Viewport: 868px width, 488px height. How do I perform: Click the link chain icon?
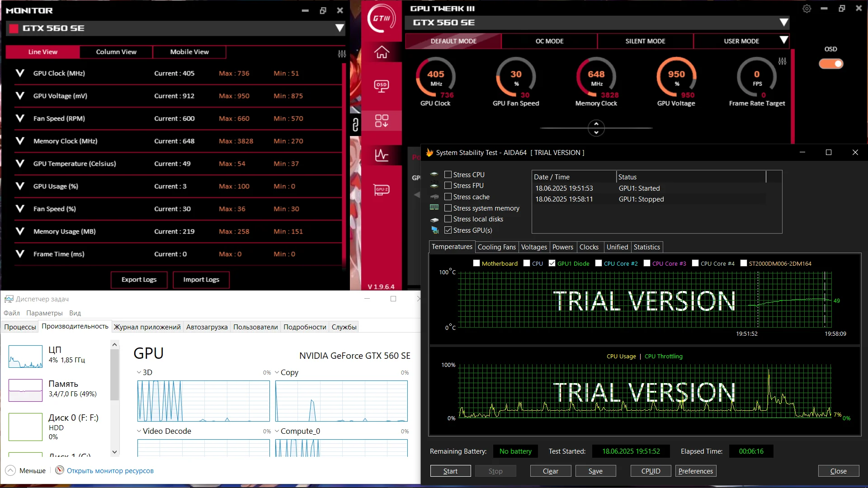pyautogui.click(x=355, y=124)
